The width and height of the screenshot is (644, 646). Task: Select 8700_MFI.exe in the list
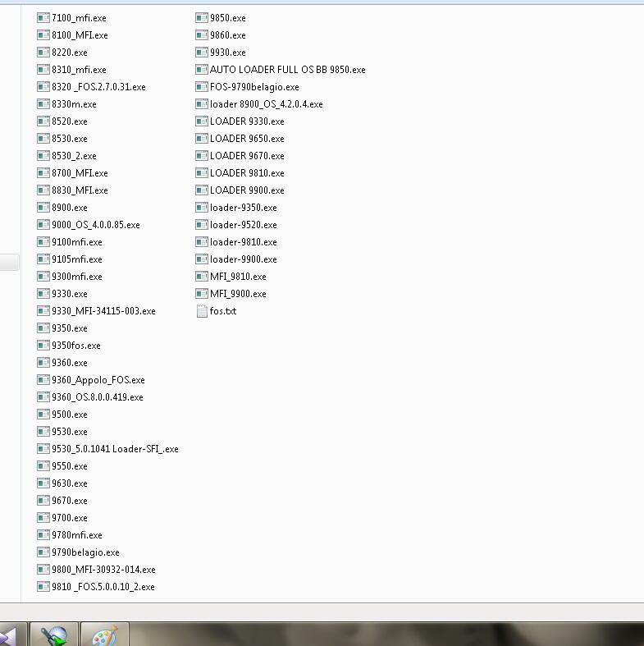click(80, 173)
